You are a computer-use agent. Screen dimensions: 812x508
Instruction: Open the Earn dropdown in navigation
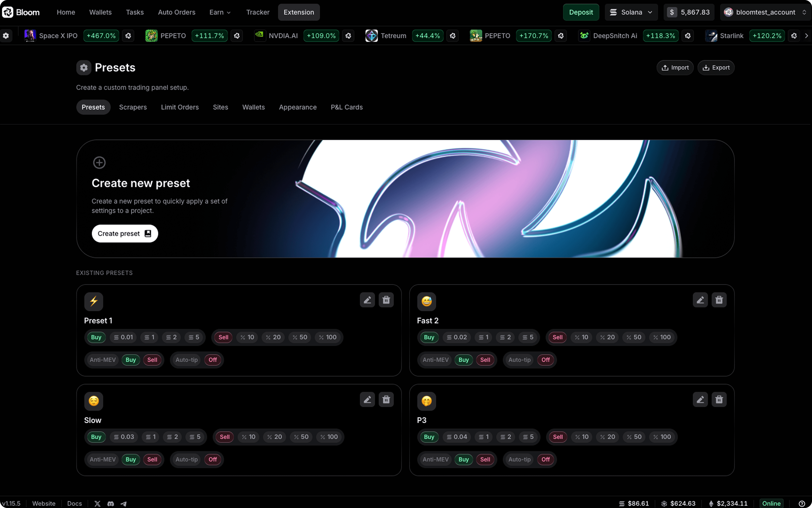pos(219,12)
